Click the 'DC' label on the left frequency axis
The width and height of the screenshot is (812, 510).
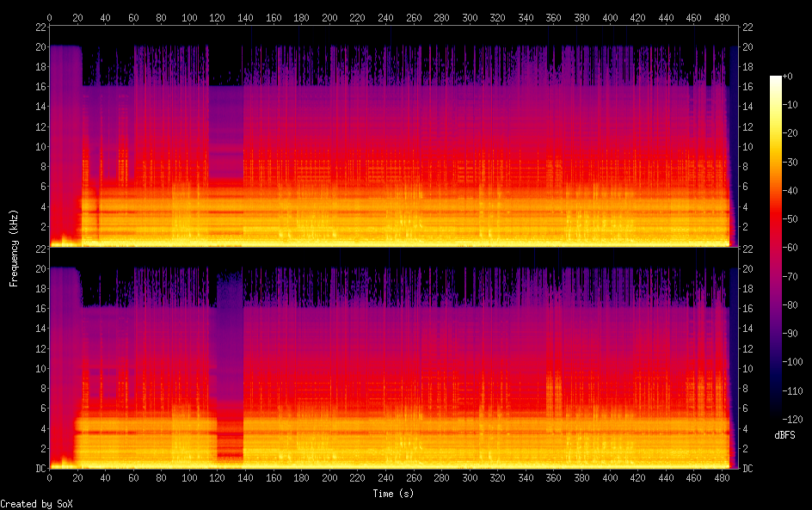(x=41, y=469)
